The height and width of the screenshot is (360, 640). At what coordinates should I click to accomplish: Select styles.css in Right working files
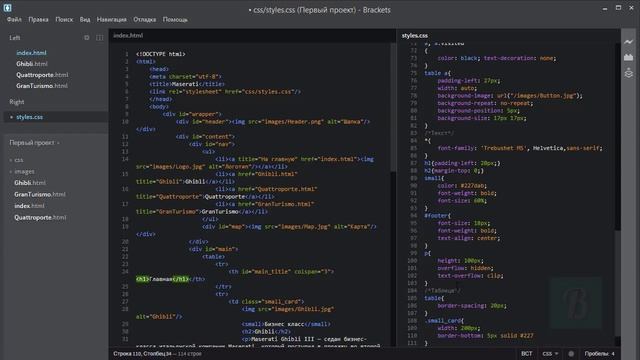(29, 117)
